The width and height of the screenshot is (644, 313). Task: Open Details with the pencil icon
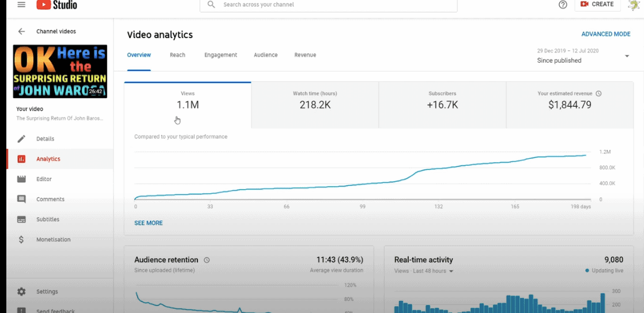click(x=45, y=139)
